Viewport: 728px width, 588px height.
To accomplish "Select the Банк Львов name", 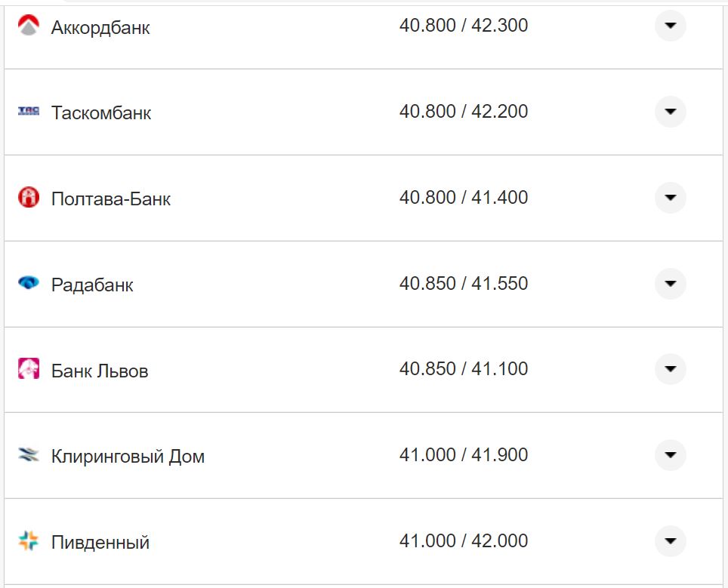I will (x=99, y=370).
